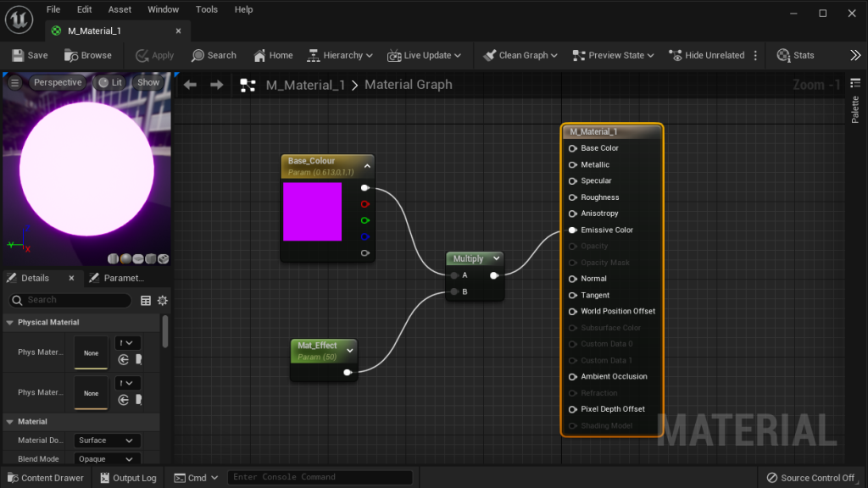Open Stats from the toolbar

click(x=795, y=55)
